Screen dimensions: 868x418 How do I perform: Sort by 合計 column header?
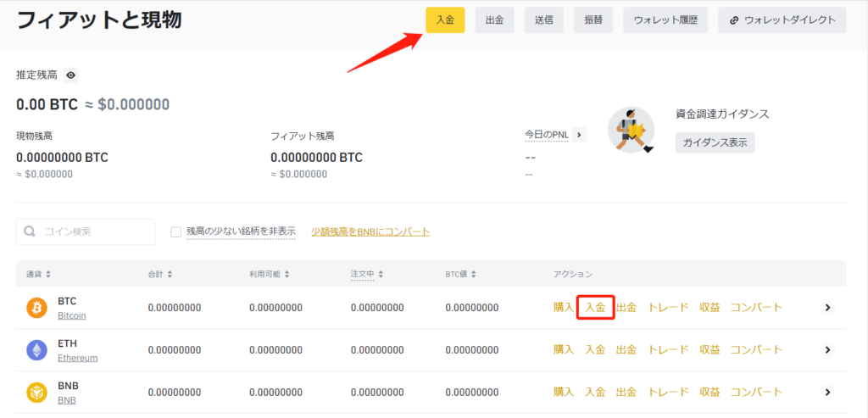tap(159, 274)
